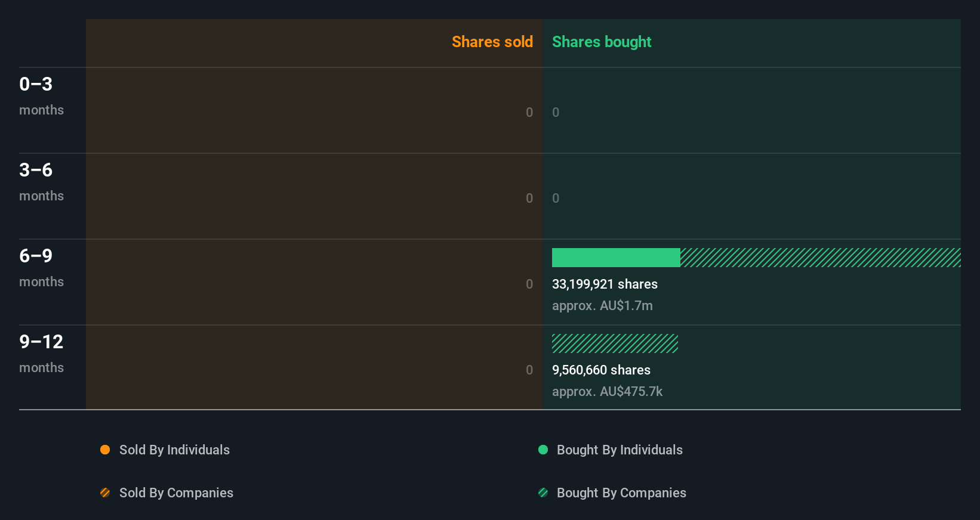Click the green Bought By Individuals legend dot
This screenshot has height=520, width=980.
[543, 450]
